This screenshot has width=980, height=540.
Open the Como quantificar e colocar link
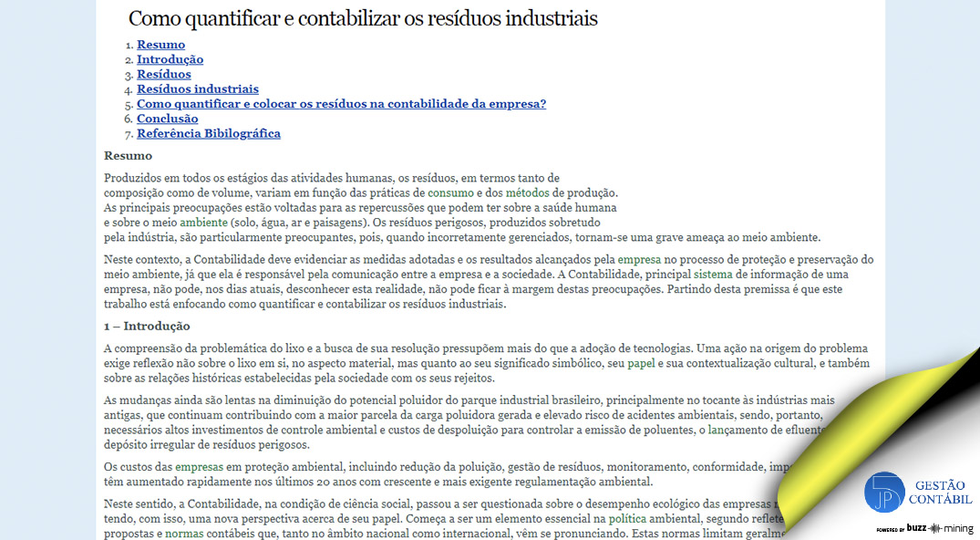click(x=341, y=103)
